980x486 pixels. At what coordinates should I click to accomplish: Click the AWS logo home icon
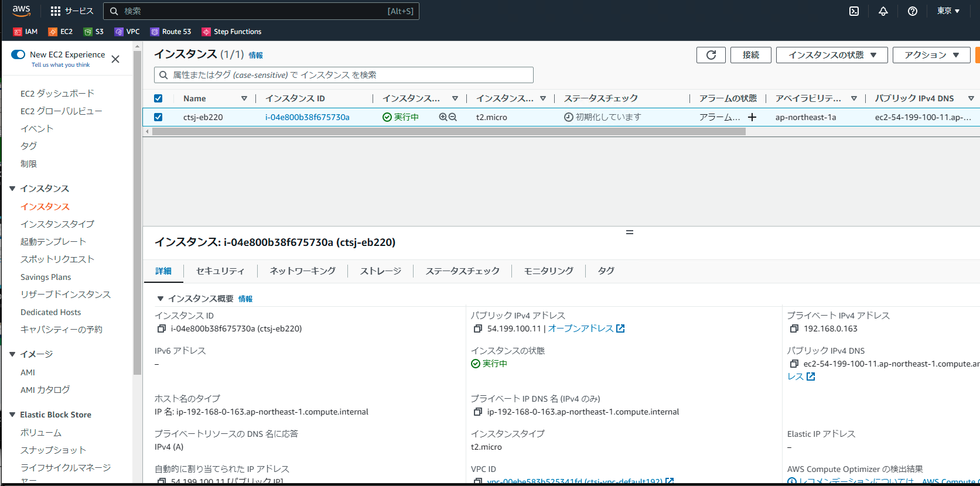tap(21, 11)
